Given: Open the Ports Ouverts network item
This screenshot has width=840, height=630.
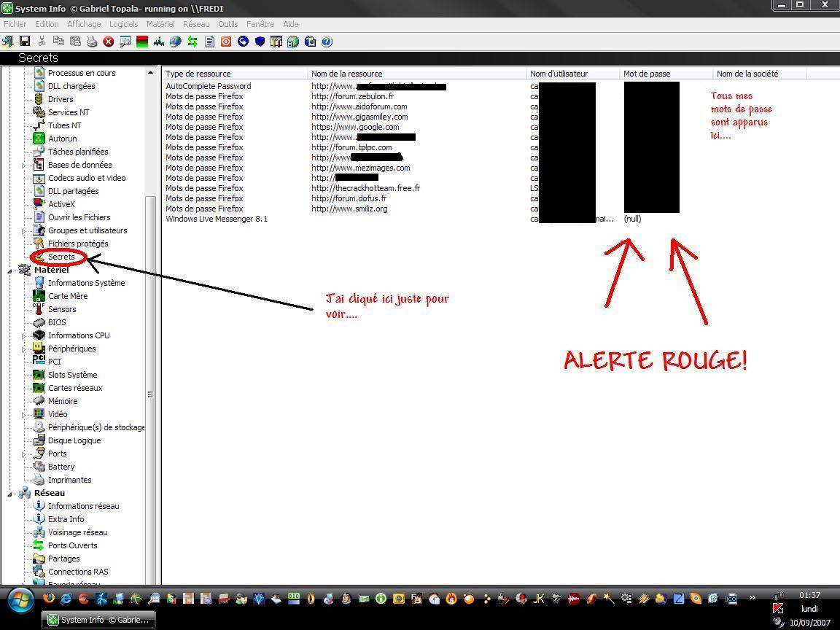Looking at the screenshot, I should pos(72,545).
